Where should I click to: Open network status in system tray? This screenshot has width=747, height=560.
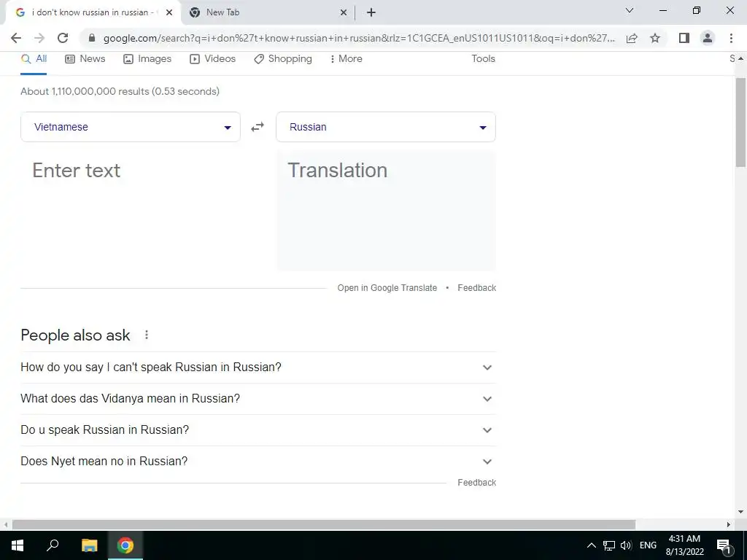click(x=609, y=545)
